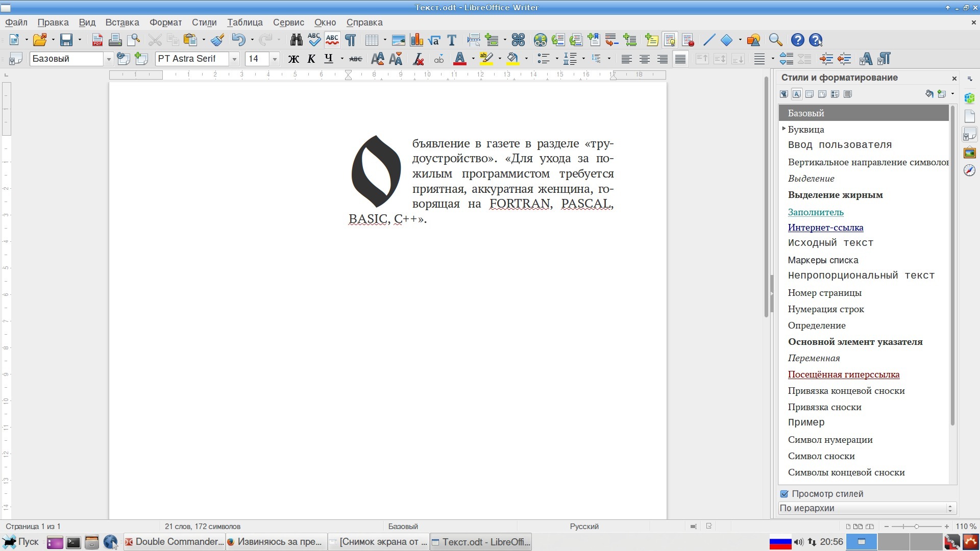Open Формат menu
Screen dimensions: 980x551
[x=165, y=22]
